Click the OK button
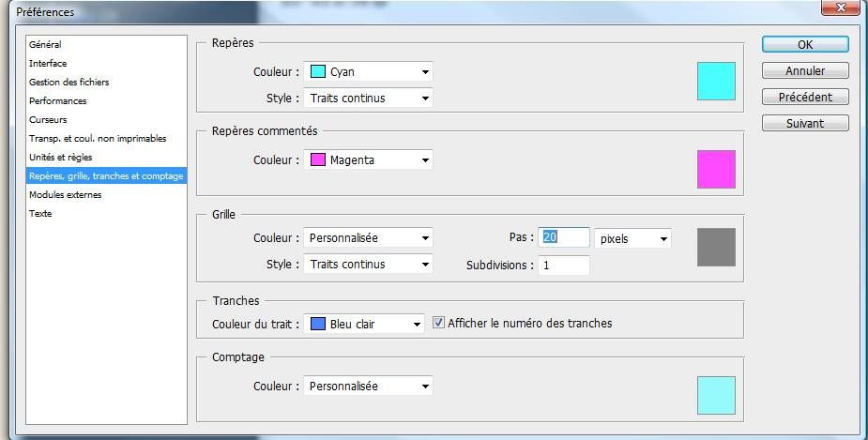 (x=805, y=44)
